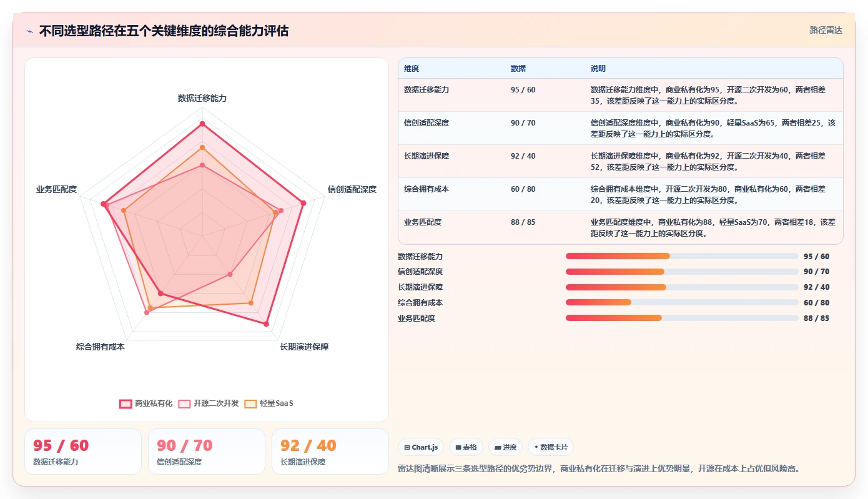Click the 92 / 40 progress value label
Screen dimensions: 868x499
coord(816,287)
